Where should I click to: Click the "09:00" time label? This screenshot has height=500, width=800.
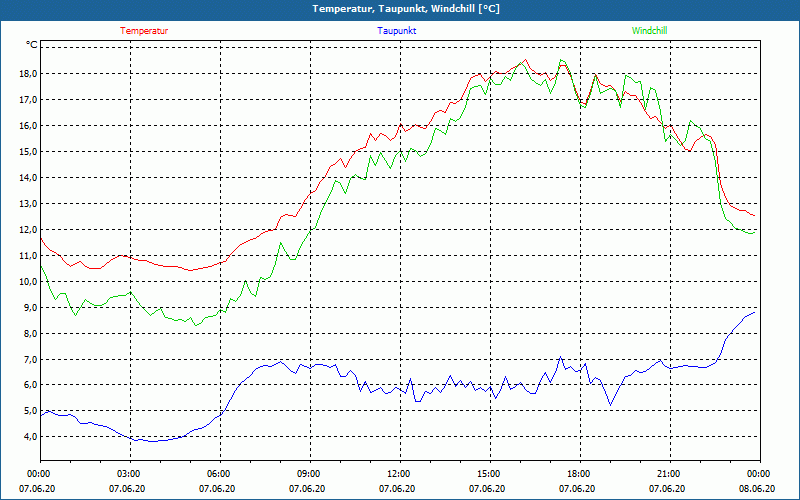[310, 474]
